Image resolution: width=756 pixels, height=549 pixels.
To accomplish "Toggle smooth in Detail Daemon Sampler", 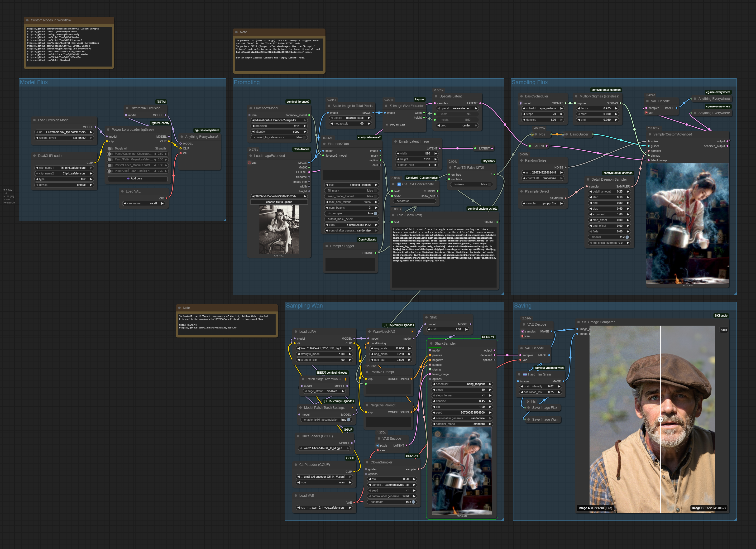I will 627,237.
